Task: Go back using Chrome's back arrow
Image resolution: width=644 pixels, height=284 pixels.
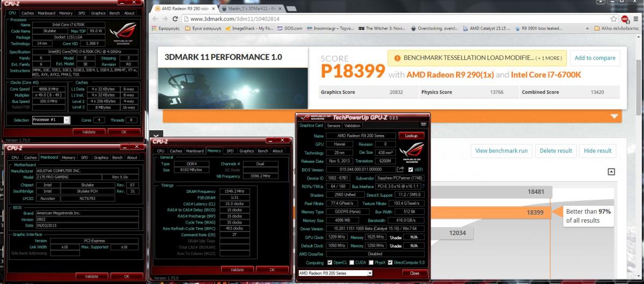Action: click(x=155, y=19)
